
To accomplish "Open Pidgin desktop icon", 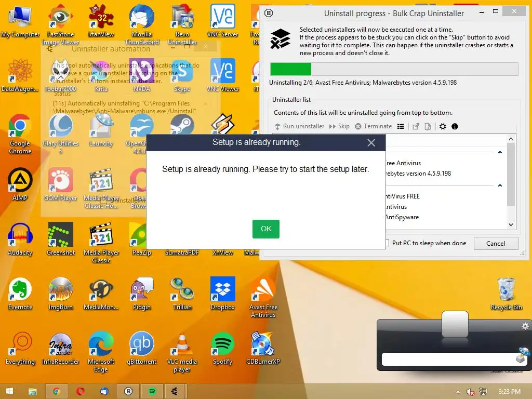I will (142, 294).
